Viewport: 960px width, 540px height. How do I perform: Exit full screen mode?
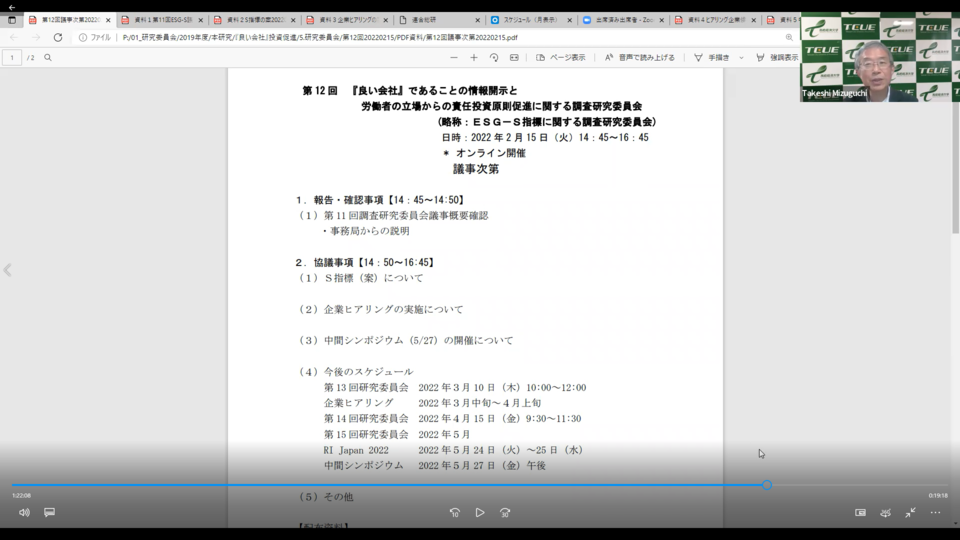click(x=910, y=512)
